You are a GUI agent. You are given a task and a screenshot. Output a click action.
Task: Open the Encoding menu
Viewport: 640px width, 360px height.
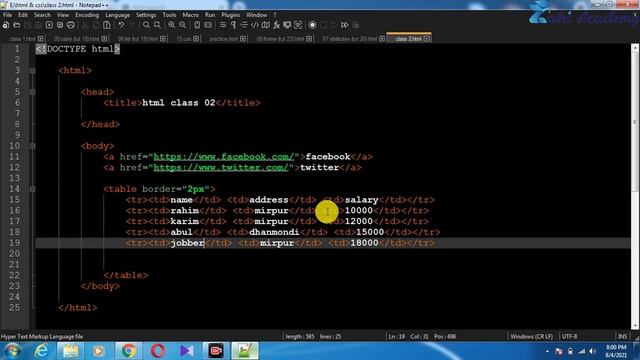point(87,15)
